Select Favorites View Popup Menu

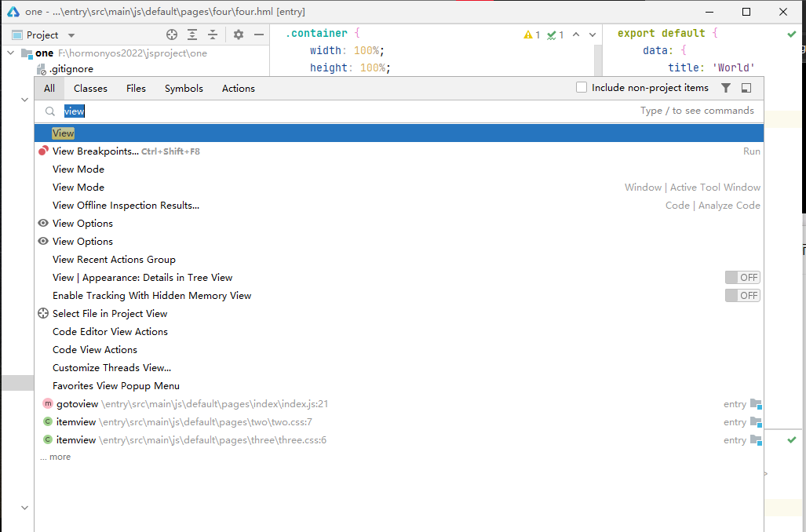click(399, 385)
